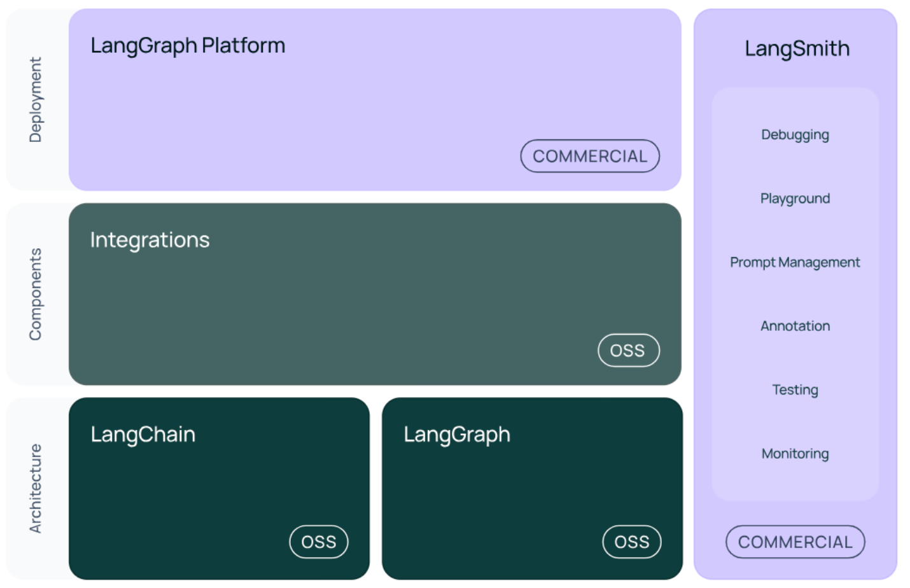Click the LangGraph Platform heading

click(x=188, y=46)
